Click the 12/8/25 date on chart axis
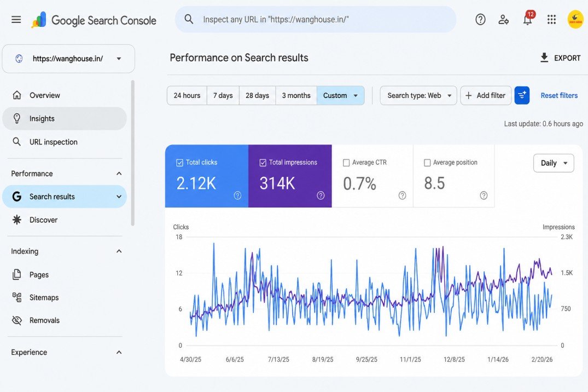This screenshot has height=392, width=588. (x=454, y=359)
